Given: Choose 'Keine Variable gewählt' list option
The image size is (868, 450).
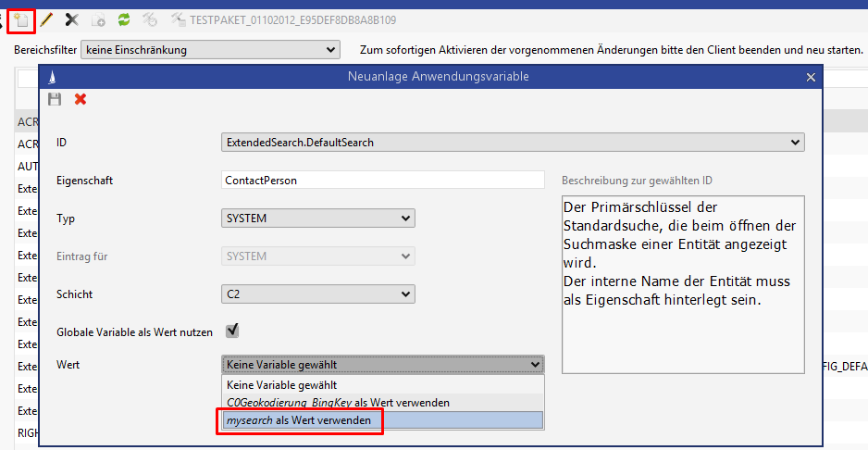Looking at the screenshot, I should coord(282,384).
